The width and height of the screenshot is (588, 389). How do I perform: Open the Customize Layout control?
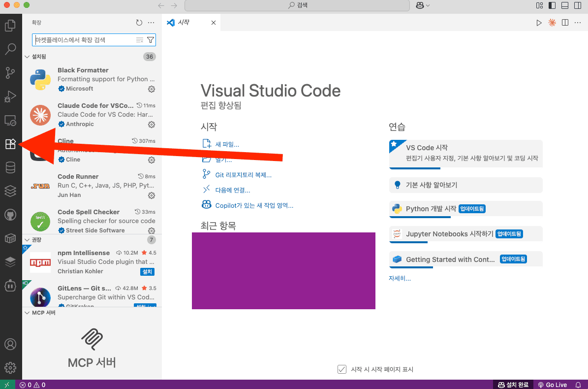540,5
